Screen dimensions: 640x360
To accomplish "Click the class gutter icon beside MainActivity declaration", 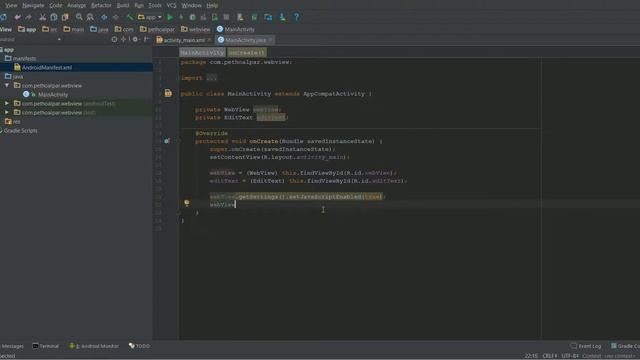I will pyautogui.click(x=168, y=93).
